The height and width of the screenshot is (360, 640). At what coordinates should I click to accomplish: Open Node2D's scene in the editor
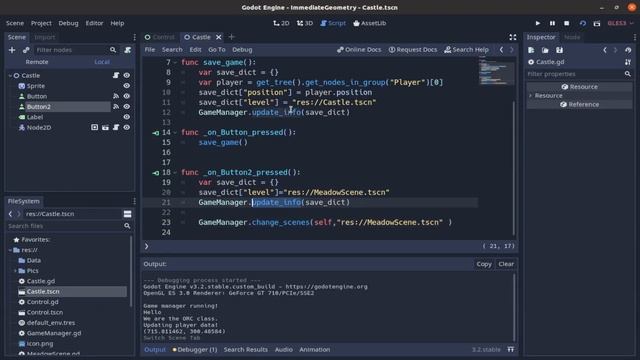coord(105,127)
